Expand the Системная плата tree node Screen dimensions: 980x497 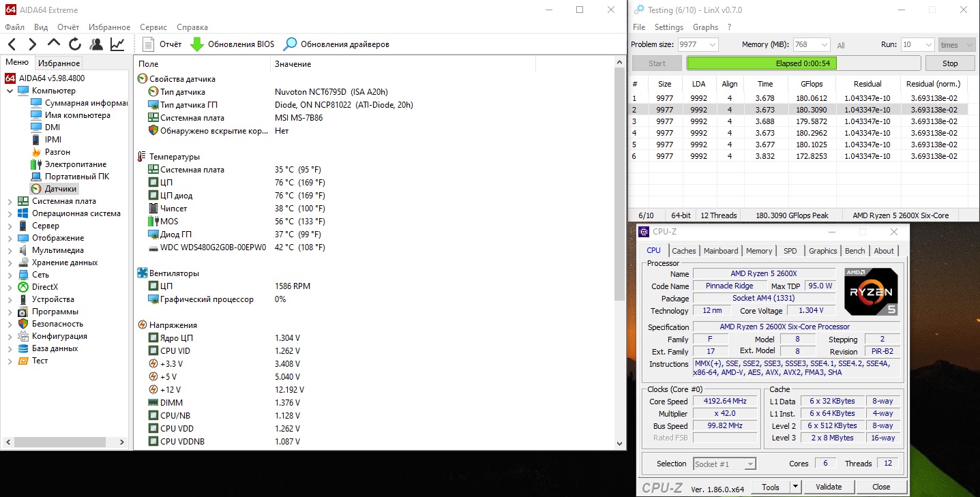pos(10,201)
